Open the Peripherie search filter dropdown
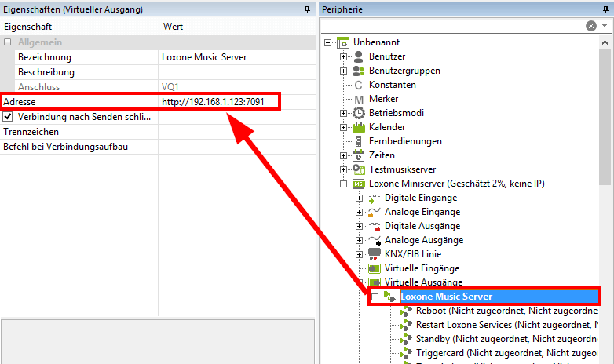The image size is (614, 364). click(605, 26)
